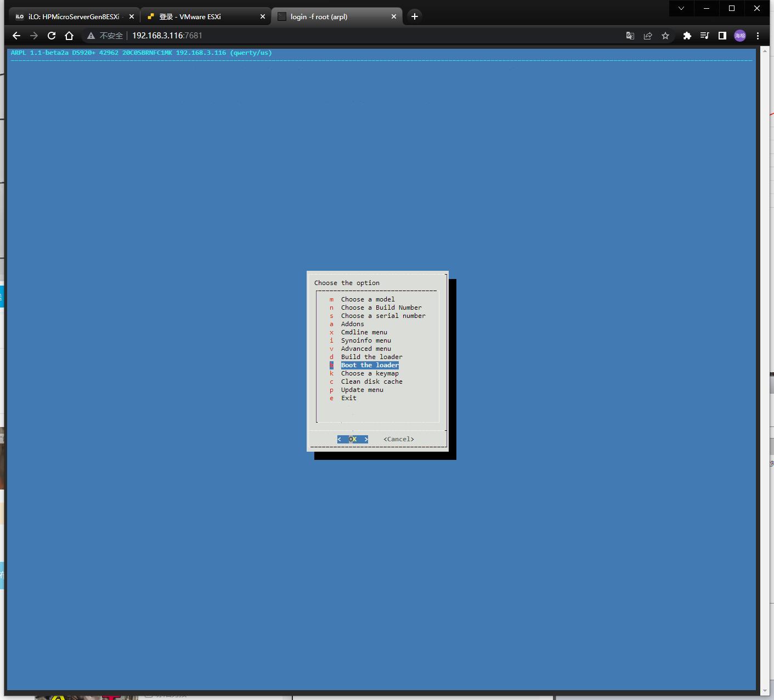
Task: Toggle the browser side panel
Action: (722, 36)
